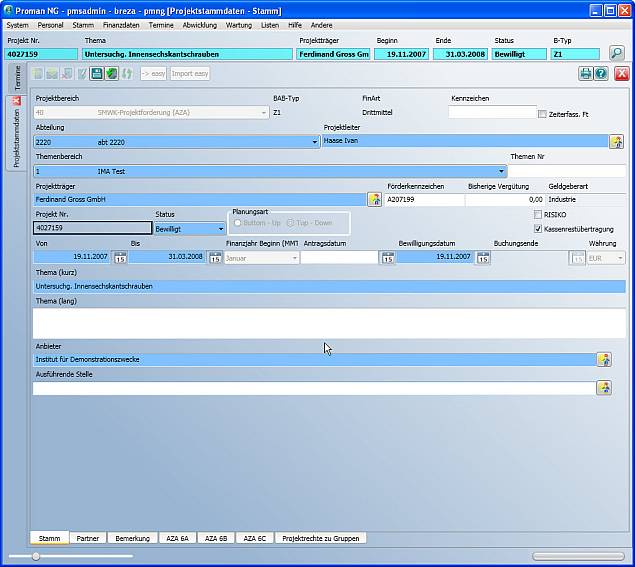Screen dimensions: 635x567
Task: Switch to the AZA 6A tab
Action: click(x=177, y=538)
